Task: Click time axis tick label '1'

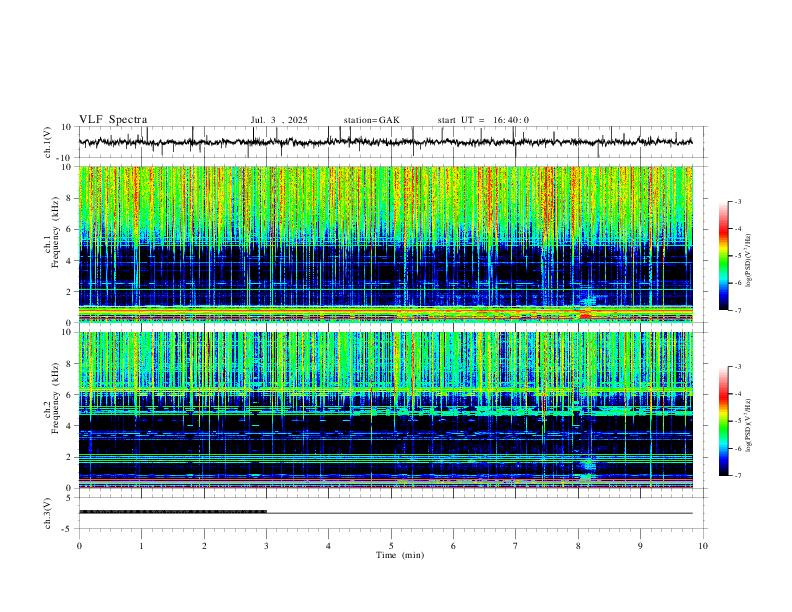Action: [x=141, y=546]
